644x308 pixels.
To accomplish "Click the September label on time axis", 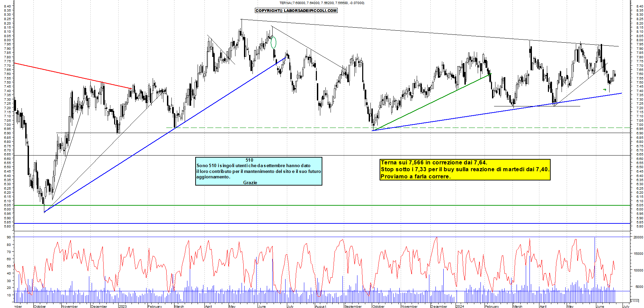I will tap(353, 306).
